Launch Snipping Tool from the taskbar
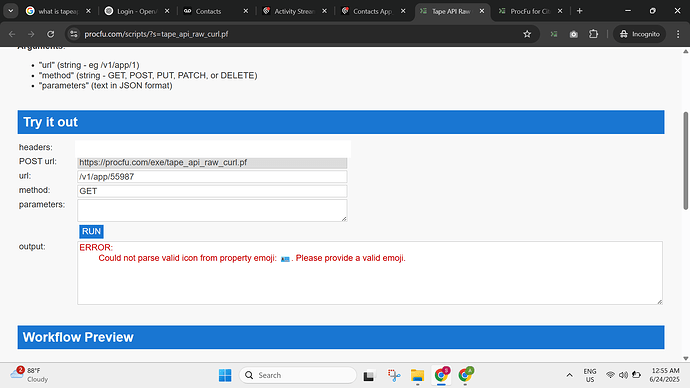Image resolution: width=690 pixels, height=388 pixels. click(394, 375)
